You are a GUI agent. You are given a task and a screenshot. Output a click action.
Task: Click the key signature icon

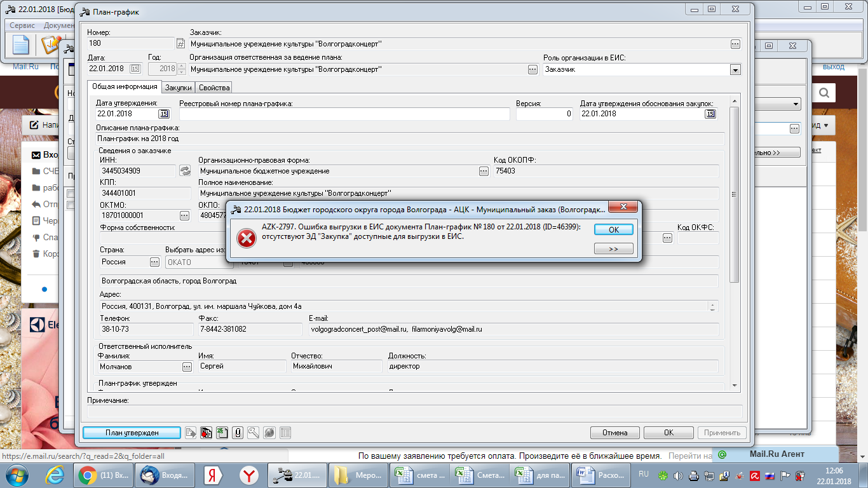pyautogui.click(x=253, y=433)
